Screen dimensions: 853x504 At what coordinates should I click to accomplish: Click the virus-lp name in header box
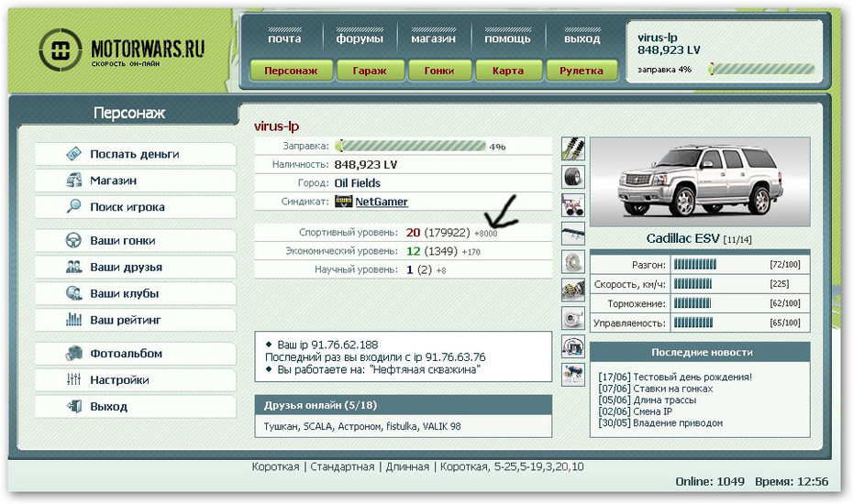point(657,38)
